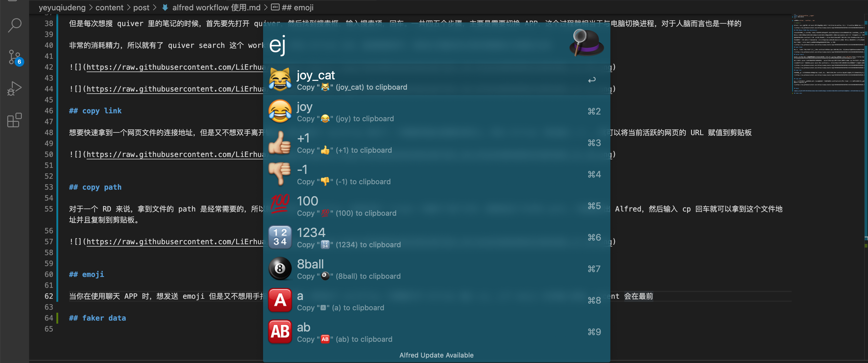
Task: Click 'Alfred Update Available' notice
Action: click(x=436, y=355)
